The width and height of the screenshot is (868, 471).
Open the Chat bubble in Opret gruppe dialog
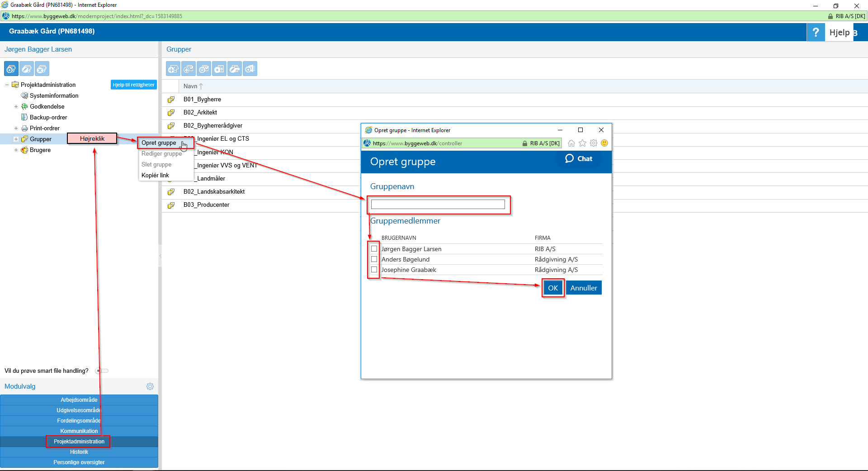click(579, 159)
